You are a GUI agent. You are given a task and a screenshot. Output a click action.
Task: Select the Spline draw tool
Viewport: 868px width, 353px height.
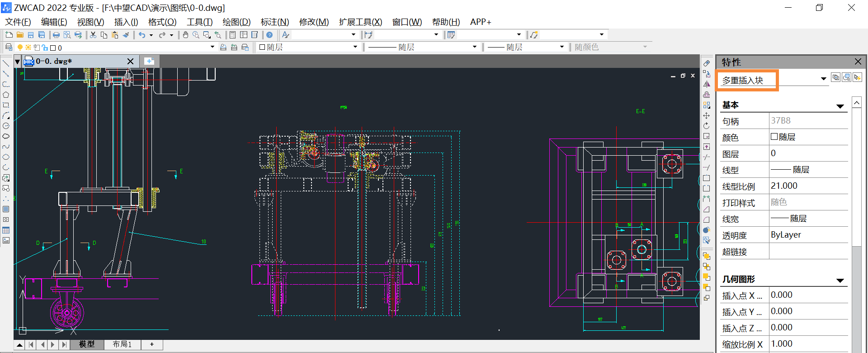[x=6, y=147]
